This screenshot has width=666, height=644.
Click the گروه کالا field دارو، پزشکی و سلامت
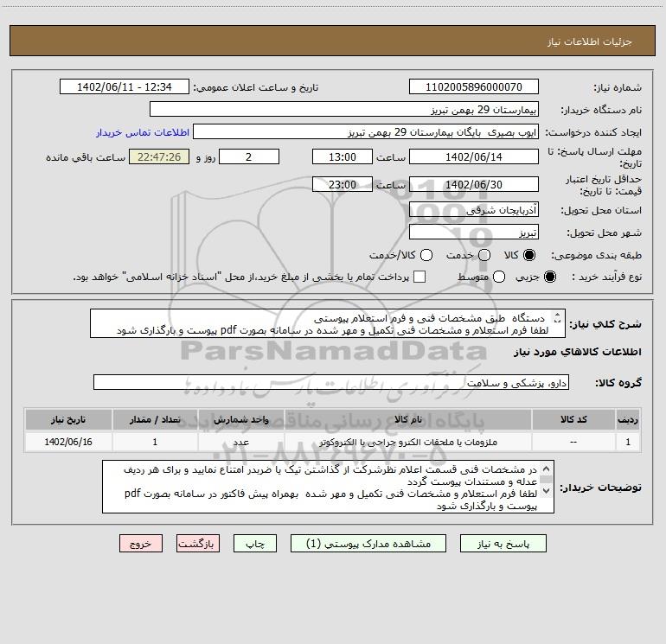pyautogui.click(x=331, y=382)
